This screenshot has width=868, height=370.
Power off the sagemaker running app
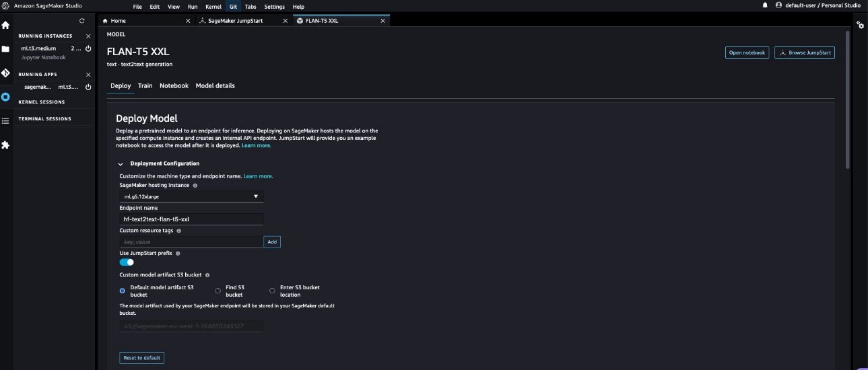pyautogui.click(x=88, y=87)
